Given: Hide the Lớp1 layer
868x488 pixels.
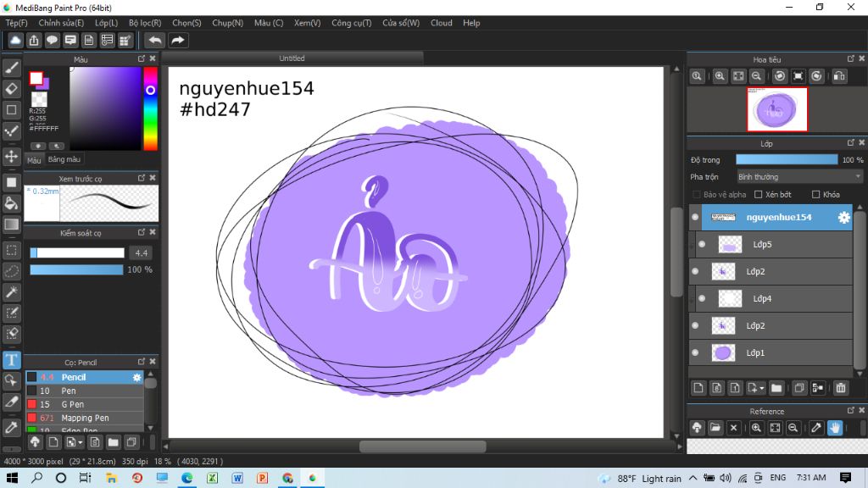Looking at the screenshot, I should 695,353.
